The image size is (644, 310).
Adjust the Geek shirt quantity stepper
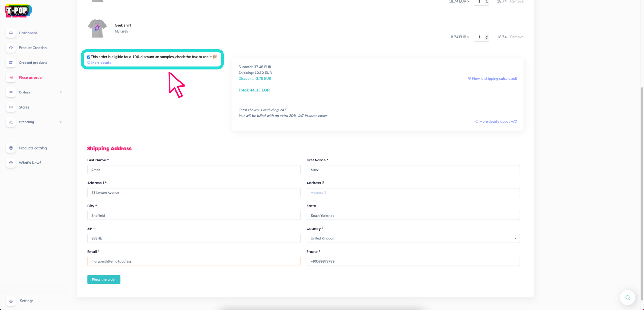tap(486, 37)
